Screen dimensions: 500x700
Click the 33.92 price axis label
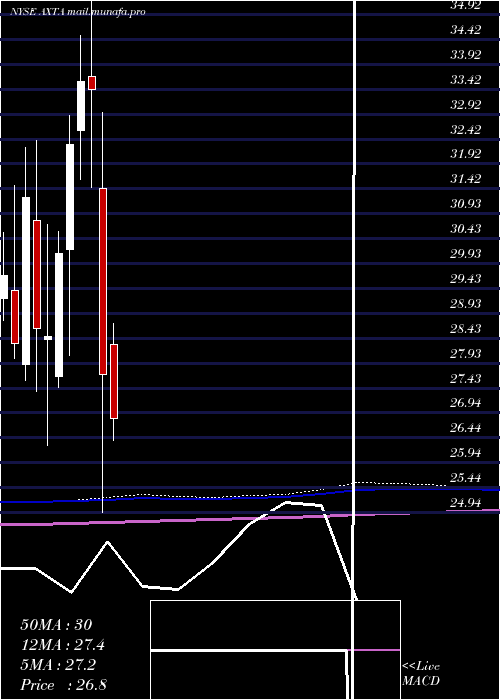click(x=466, y=55)
